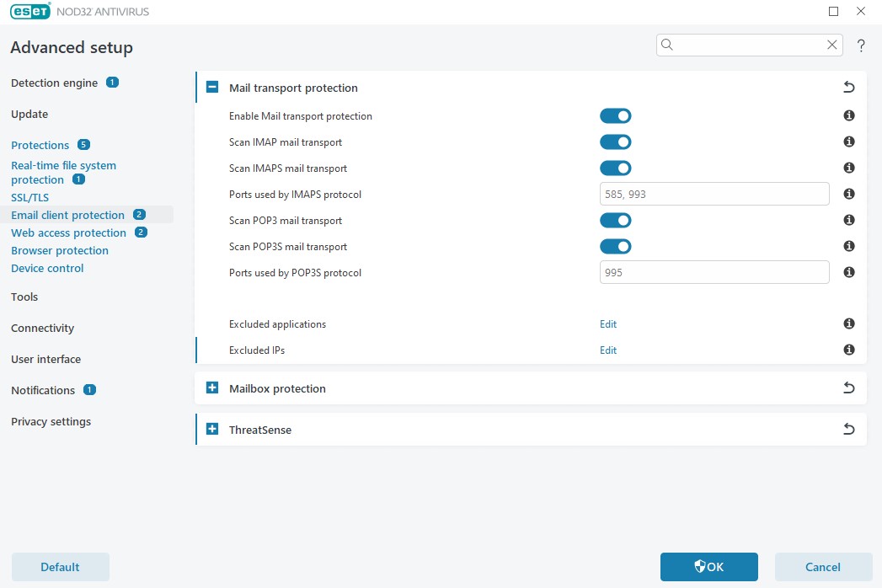The width and height of the screenshot is (882, 588).
Task: Click the Ports used by POP3S field
Action: [x=714, y=273]
